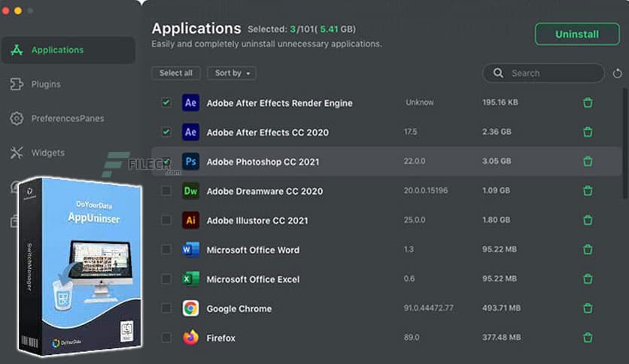
Task: Open the Plugins sidebar section
Action: (46, 84)
